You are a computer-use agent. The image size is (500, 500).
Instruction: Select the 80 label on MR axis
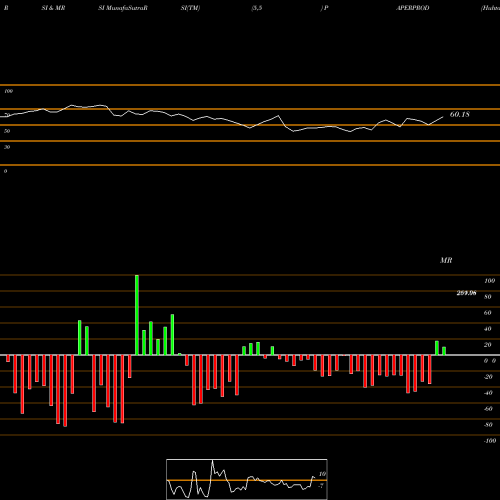pyautogui.click(x=488, y=297)
